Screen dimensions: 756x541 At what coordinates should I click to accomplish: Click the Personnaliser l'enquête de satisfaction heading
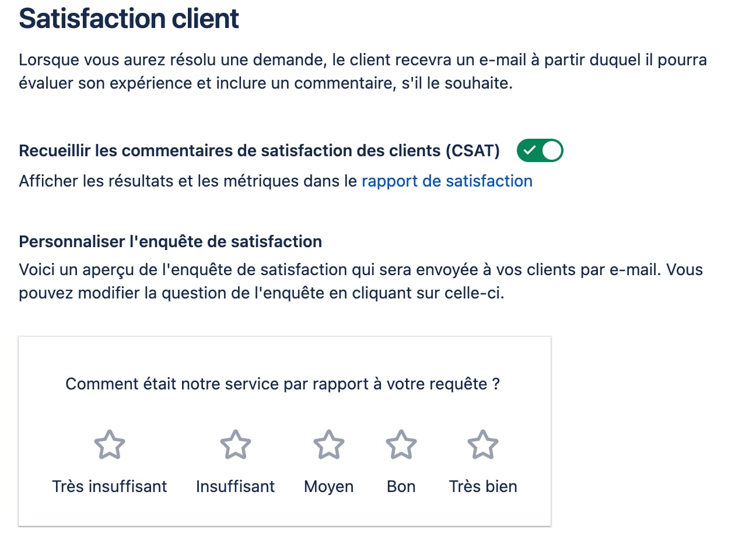pos(170,241)
